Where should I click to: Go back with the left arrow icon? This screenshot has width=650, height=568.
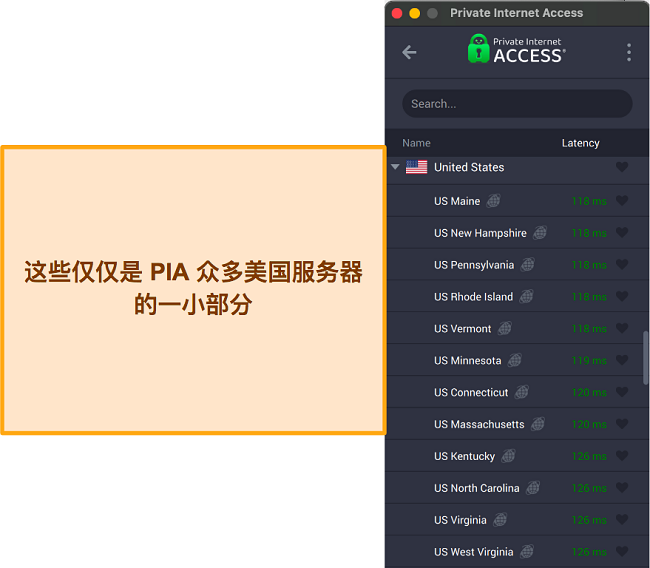[x=409, y=52]
